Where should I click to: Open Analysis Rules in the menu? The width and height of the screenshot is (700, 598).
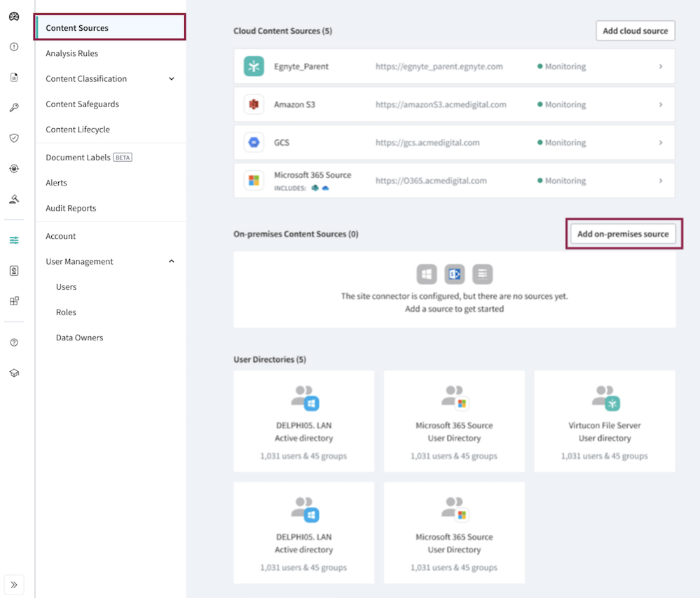[71, 53]
